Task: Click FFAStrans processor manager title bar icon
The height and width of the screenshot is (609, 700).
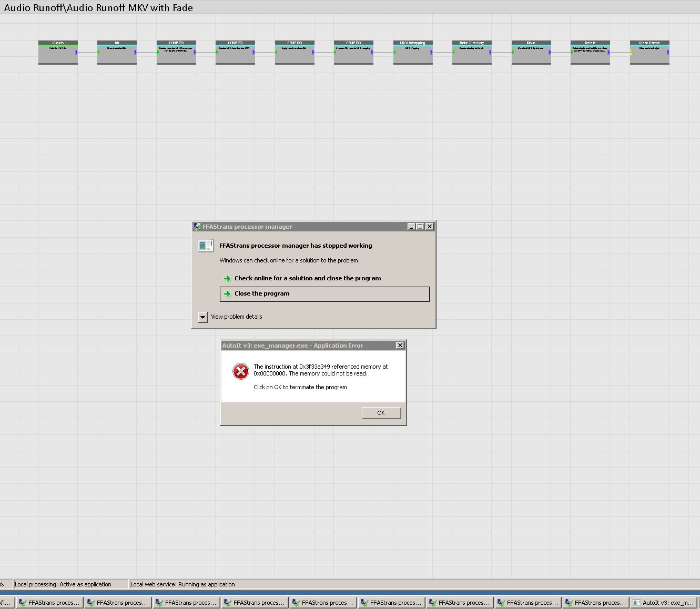Action: (197, 227)
